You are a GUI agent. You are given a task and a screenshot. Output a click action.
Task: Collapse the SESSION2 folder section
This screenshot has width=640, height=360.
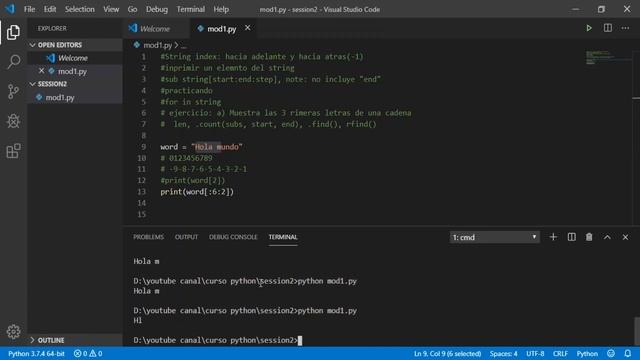(x=33, y=84)
